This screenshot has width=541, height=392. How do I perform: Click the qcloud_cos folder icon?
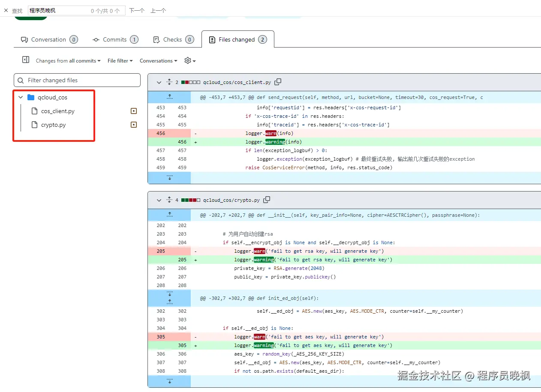[31, 97]
